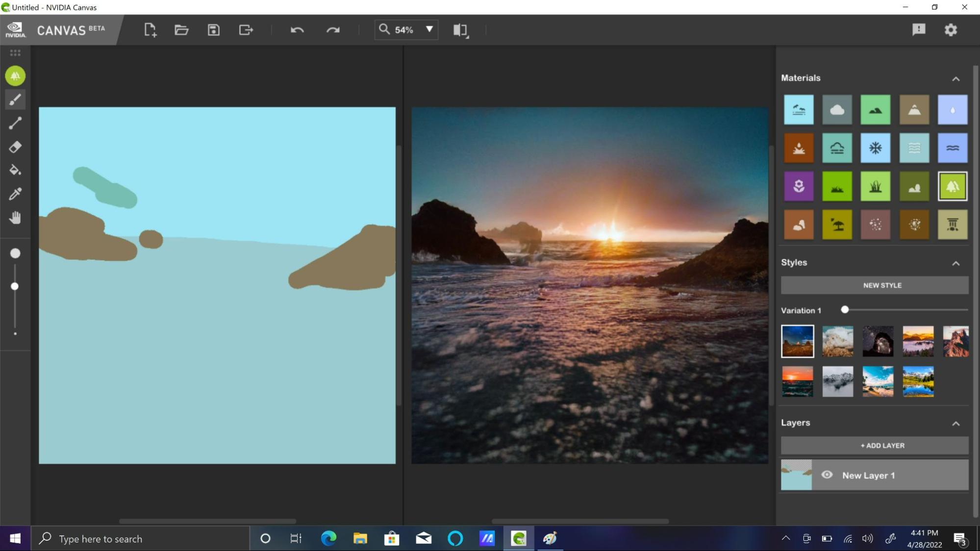This screenshot has height=551, width=980.
Task: Select the Eraser tool
Action: click(x=15, y=147)
